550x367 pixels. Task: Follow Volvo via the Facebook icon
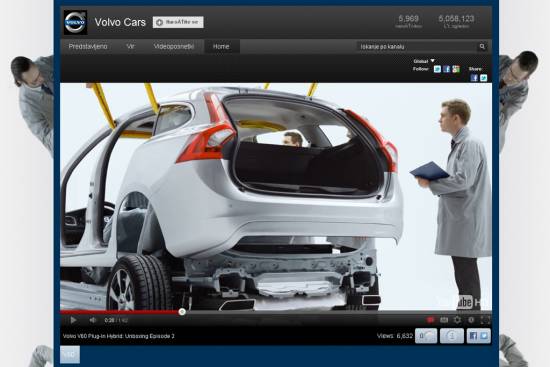coord(447,69)
